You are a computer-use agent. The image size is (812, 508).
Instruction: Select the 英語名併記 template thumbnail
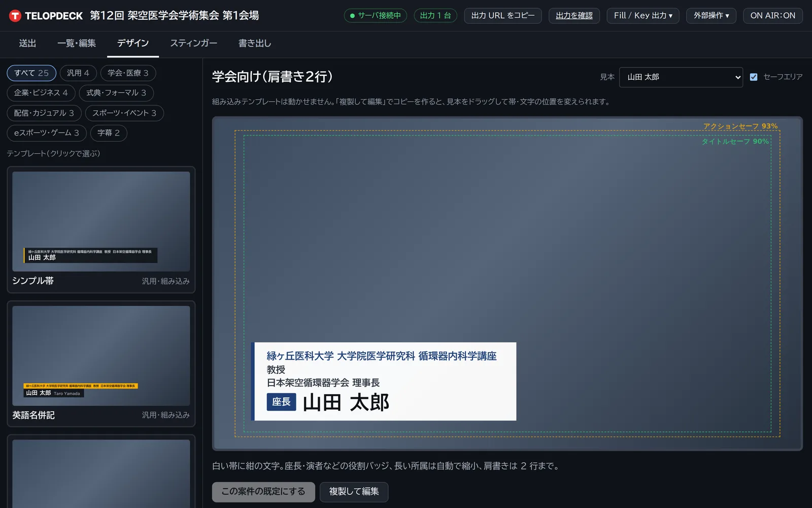101,356
